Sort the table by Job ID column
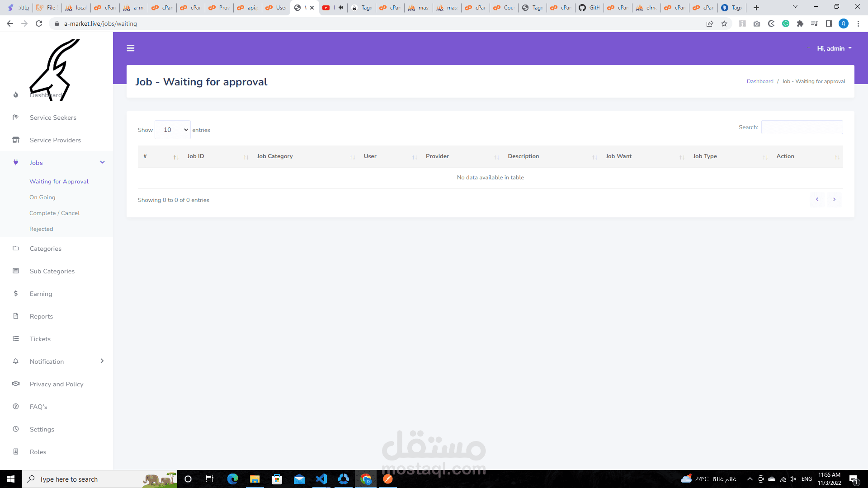This screenshot has height=488, width=868. click(196, 156)
